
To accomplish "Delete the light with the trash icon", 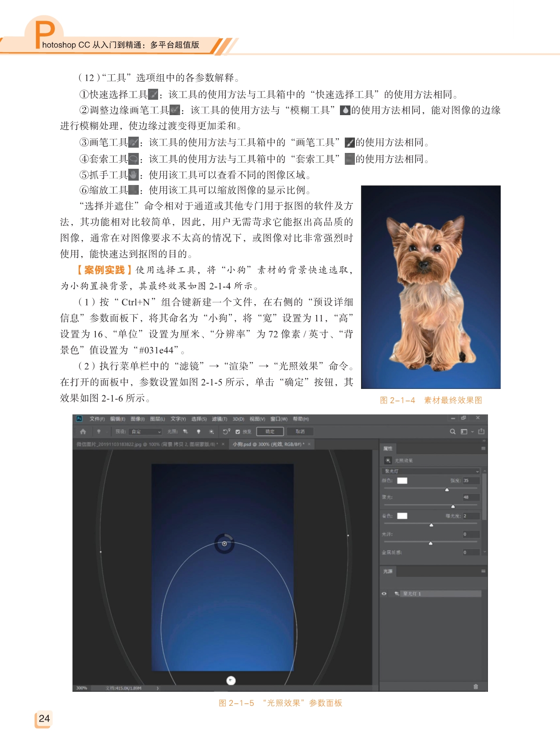I will (476, 686).
